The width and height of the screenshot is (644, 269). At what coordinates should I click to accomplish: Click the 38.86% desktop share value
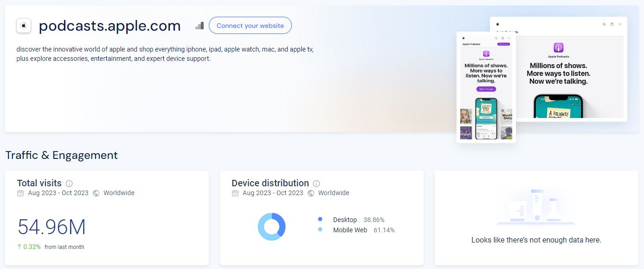(374, 220)
